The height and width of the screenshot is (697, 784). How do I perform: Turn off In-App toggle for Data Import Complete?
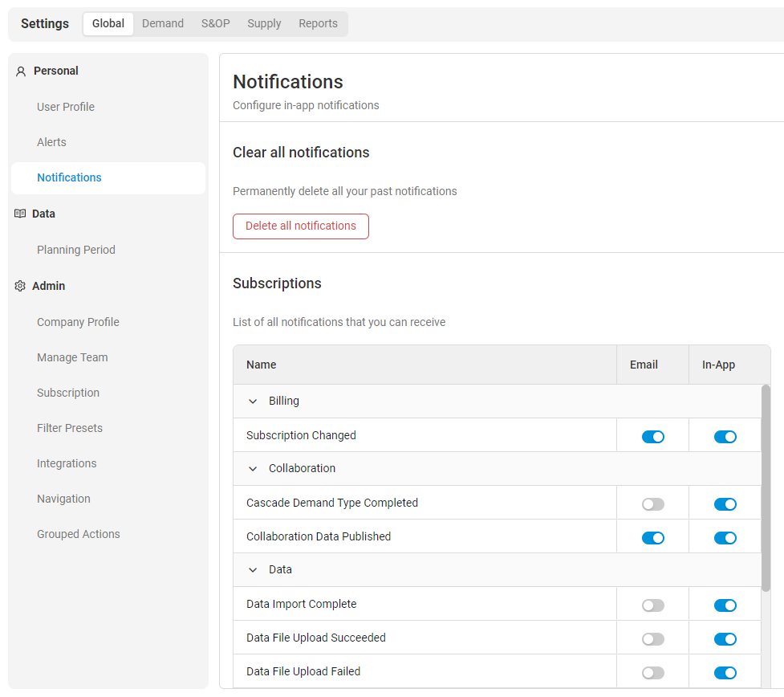coord(725,605)
